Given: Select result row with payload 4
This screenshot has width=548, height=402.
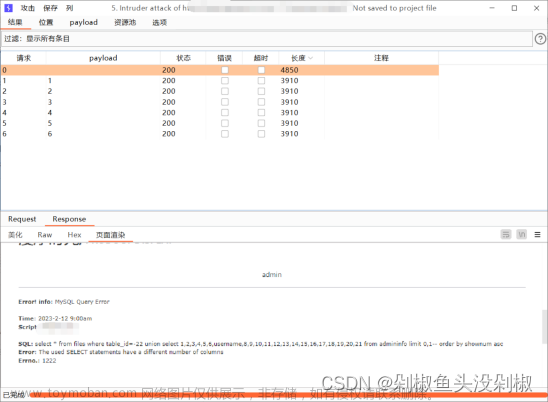Looking at the screenshot, I should (220, 113).
